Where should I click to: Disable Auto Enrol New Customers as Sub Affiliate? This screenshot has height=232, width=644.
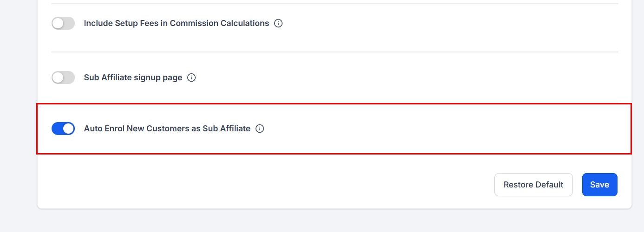tap(63, 129)
